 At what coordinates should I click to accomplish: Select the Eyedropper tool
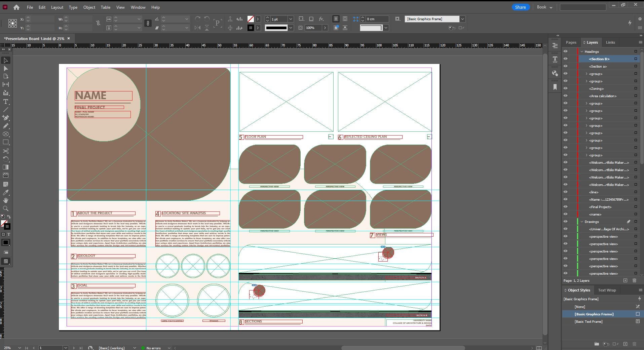6,192
